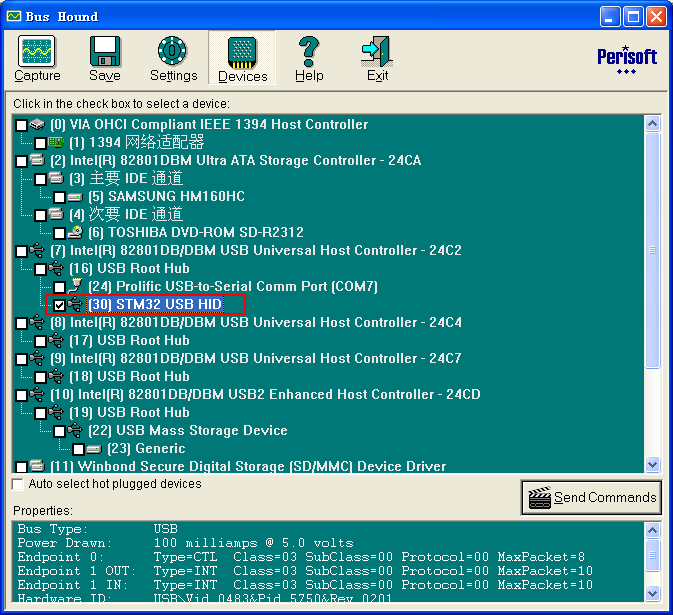Check the box for [17] USB Root Hub
This screenshot has height=615, width=673.
coord(40,341)
